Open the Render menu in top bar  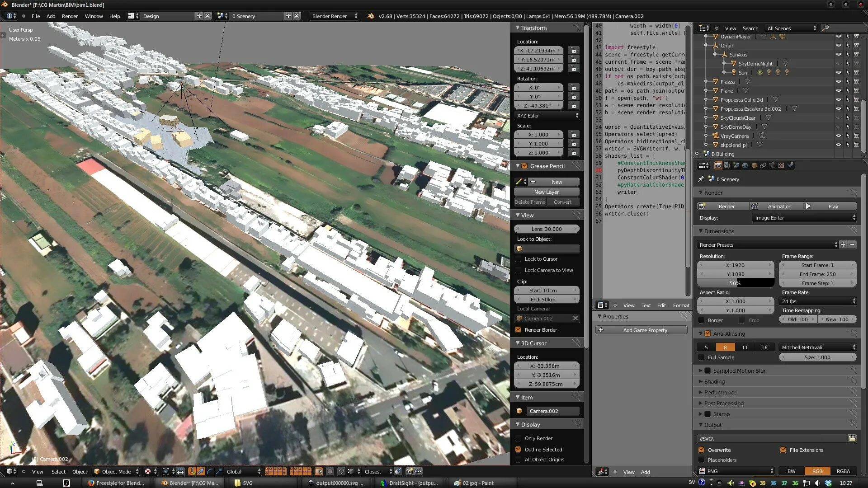click(x=70, y=16)
